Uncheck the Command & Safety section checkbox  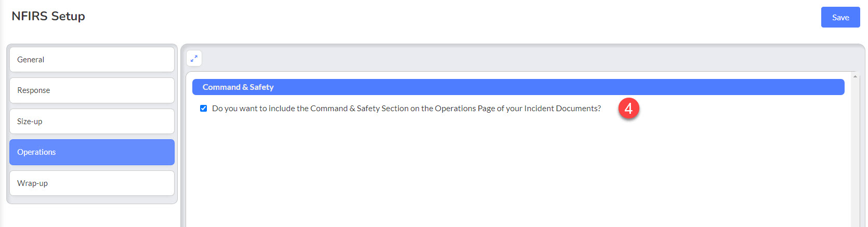coord(204,109)
